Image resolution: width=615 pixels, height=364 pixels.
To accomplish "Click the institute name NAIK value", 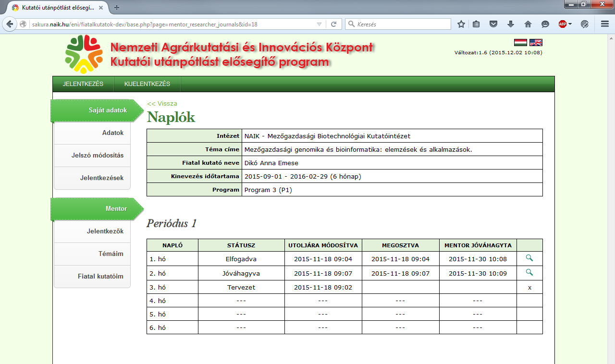I will (327, 136).
